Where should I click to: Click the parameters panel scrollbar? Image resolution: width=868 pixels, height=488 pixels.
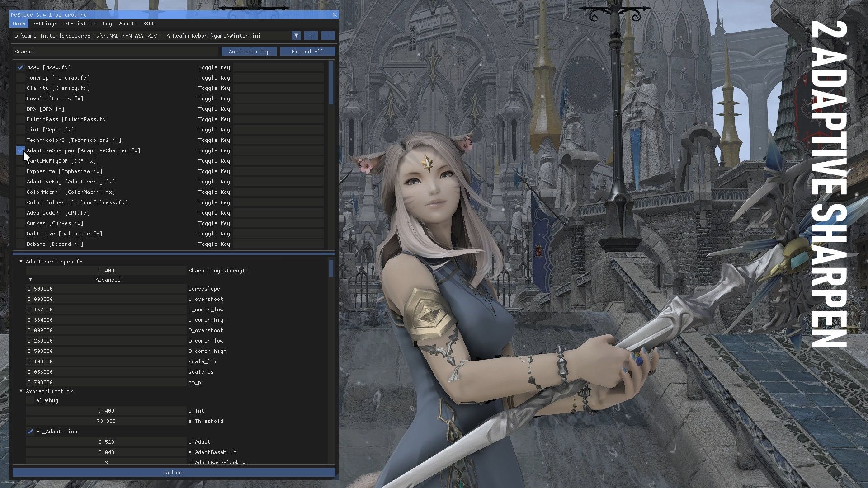tap(331, 268)
